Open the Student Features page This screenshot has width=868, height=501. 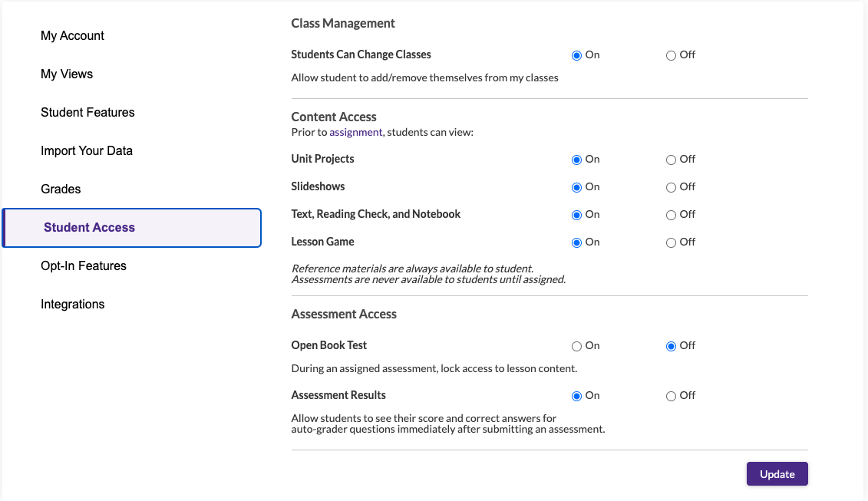pos(87,112)
